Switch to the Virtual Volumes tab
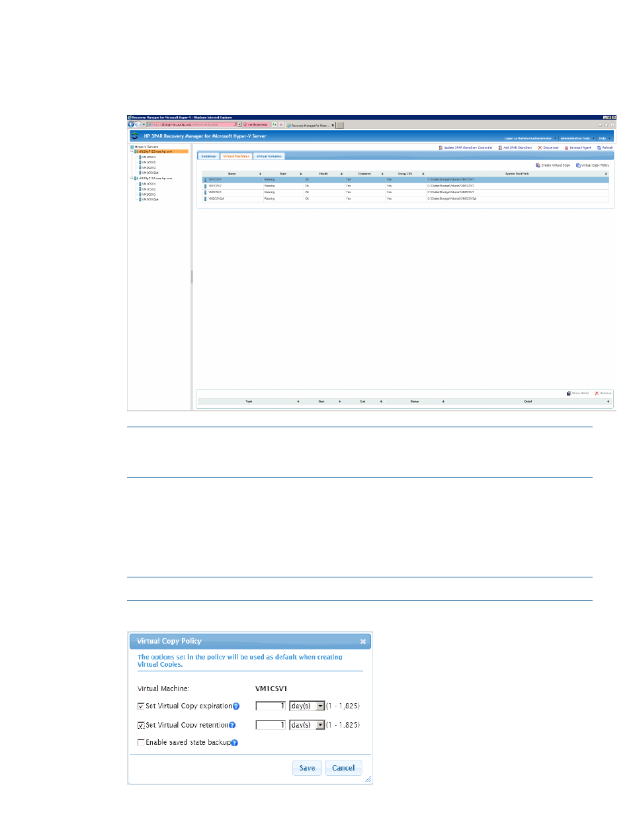631x840 pixels. coord(269,157)
